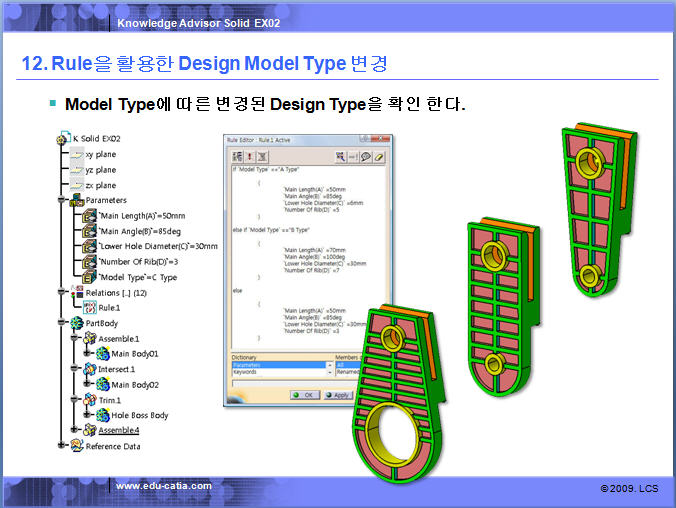Collapse the Parameters node in the tree
676x508 pixels.
(x=61, y=200)
